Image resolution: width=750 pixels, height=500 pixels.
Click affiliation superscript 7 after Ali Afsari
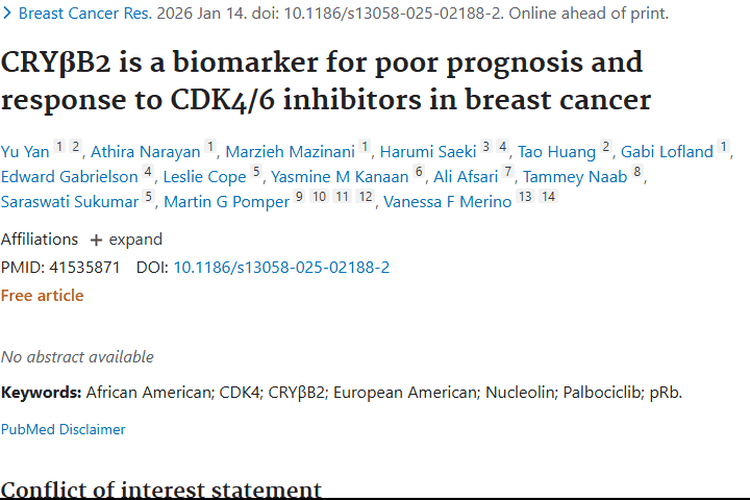[x=508, y=173]
